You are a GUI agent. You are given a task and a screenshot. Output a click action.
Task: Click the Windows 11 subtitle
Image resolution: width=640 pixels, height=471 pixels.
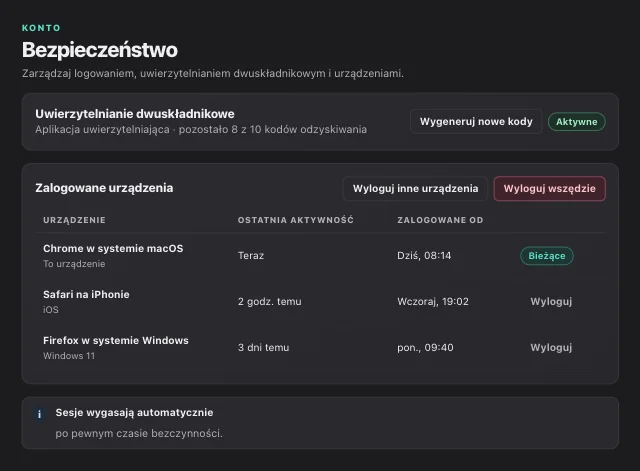click(x=69, y=356)
